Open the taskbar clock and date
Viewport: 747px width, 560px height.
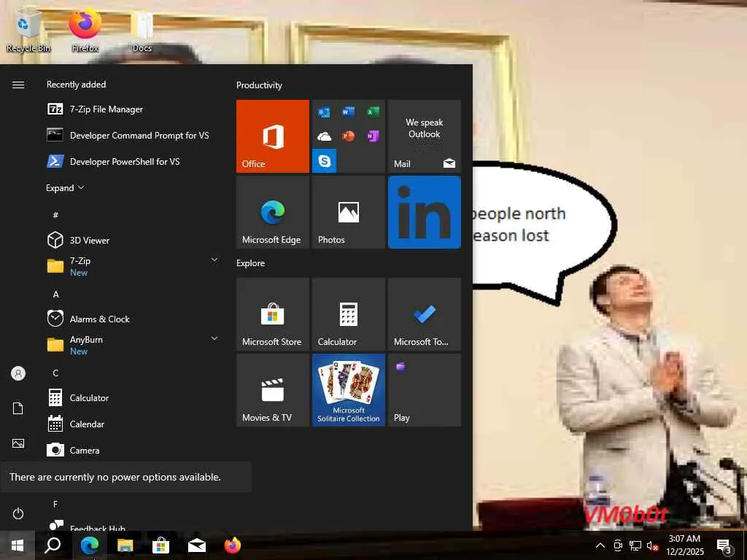click(684, 545)
